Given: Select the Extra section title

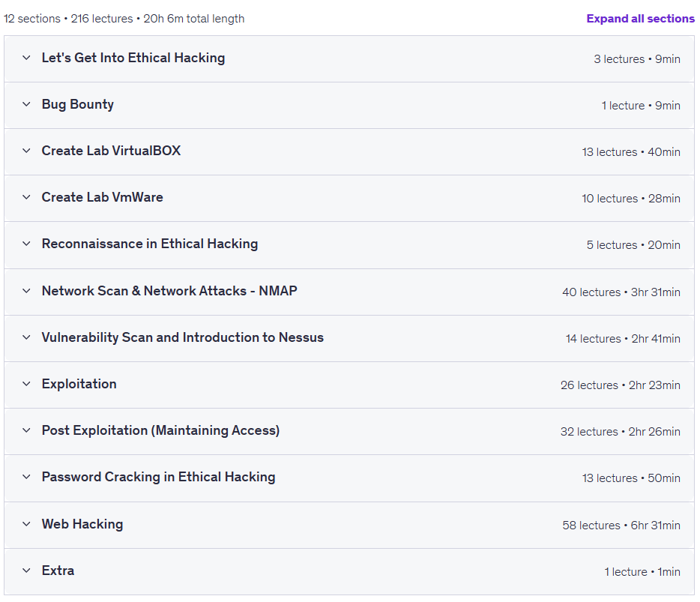Looking at the screenshot, I should click(58, 571).
